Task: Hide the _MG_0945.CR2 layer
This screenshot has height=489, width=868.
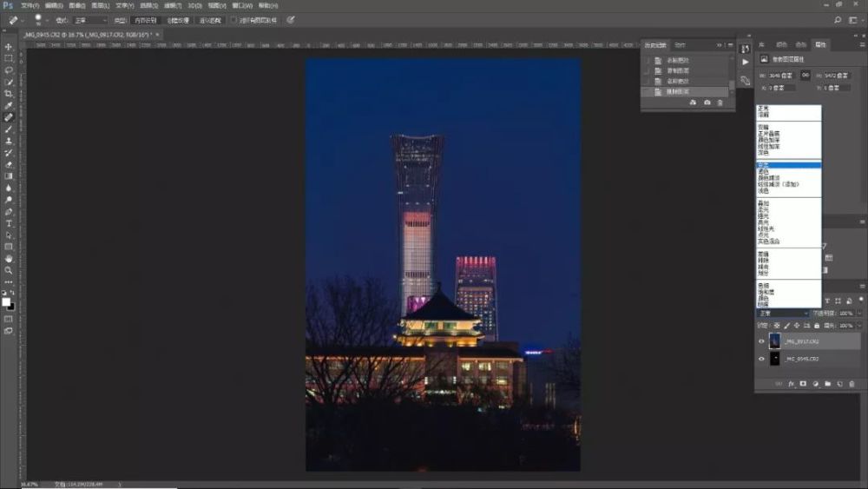Action: 761,359
